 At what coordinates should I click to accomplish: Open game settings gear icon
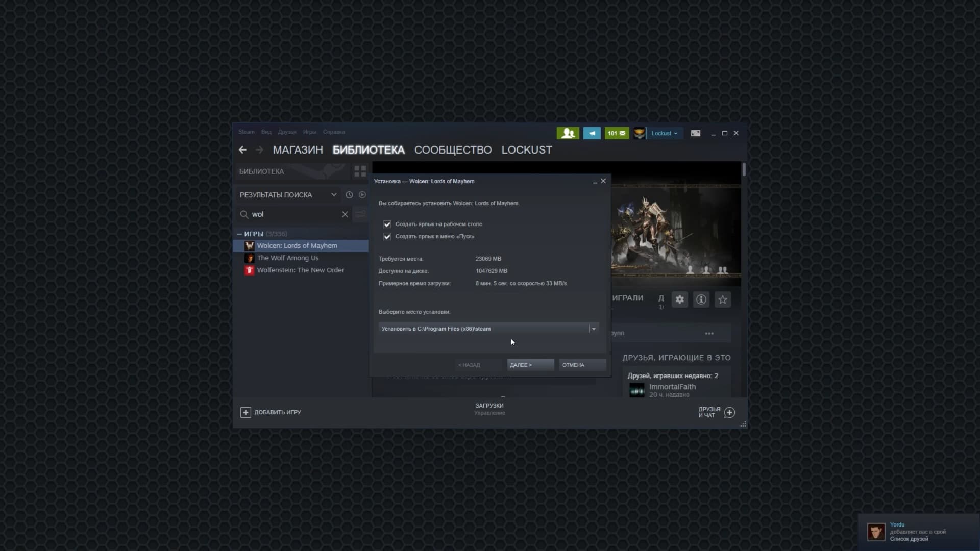tap(679, 300)
